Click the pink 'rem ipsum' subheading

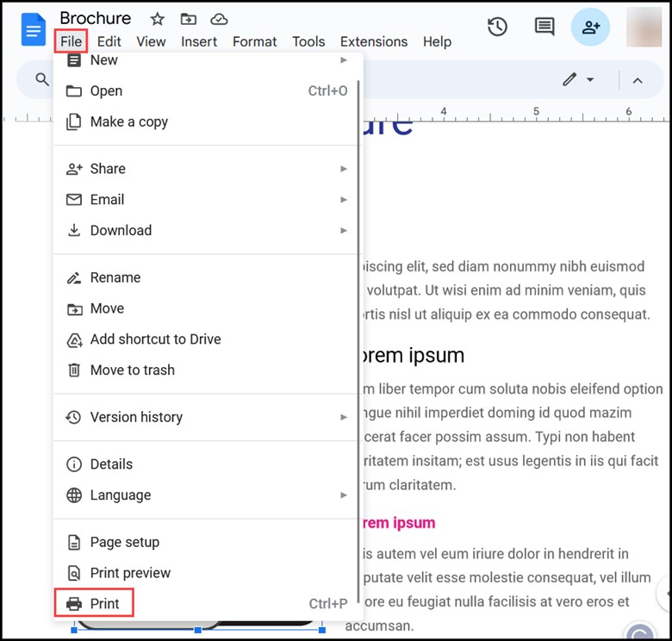click(399, 523)
